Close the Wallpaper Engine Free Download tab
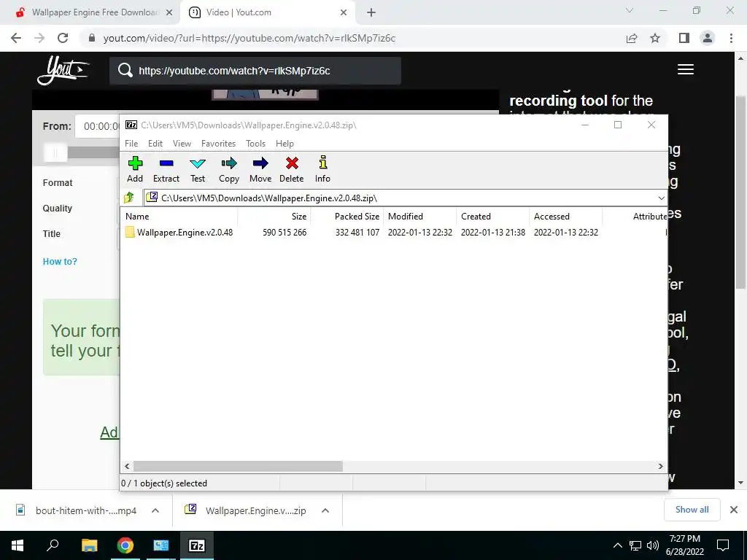747x560 pixels. pyautogui.click(x=169, y=13)
